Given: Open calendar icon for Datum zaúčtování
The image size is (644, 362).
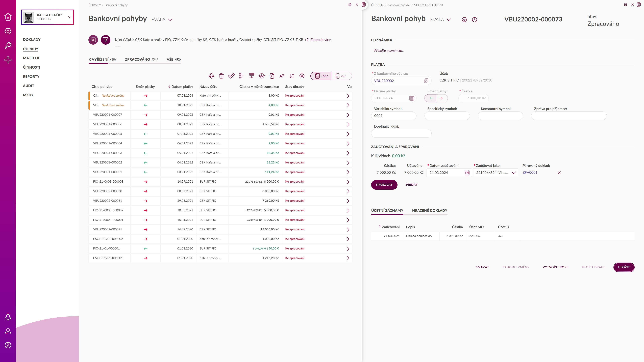Looking at the screenshot, I should click(467, 173).
